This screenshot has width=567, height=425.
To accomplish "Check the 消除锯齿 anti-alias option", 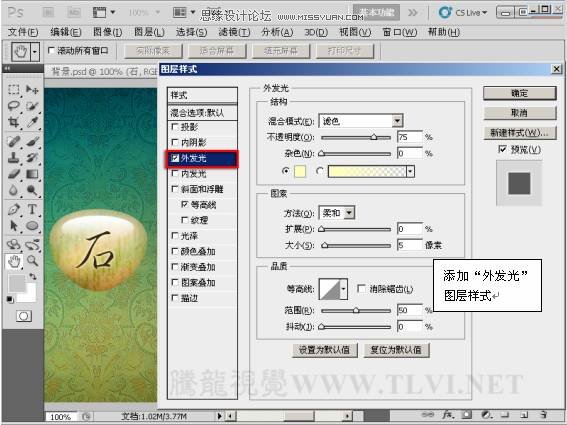I will coord(361,288).
